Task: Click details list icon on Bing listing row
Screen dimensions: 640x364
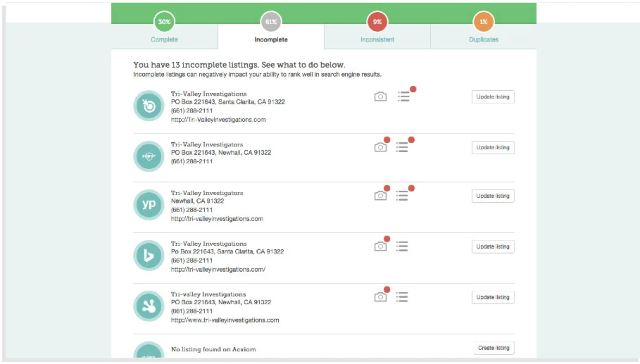Action: click(402, 246)
